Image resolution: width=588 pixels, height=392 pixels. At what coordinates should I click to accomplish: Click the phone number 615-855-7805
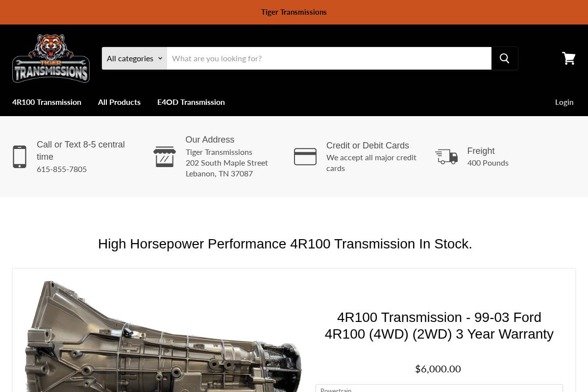62,169
